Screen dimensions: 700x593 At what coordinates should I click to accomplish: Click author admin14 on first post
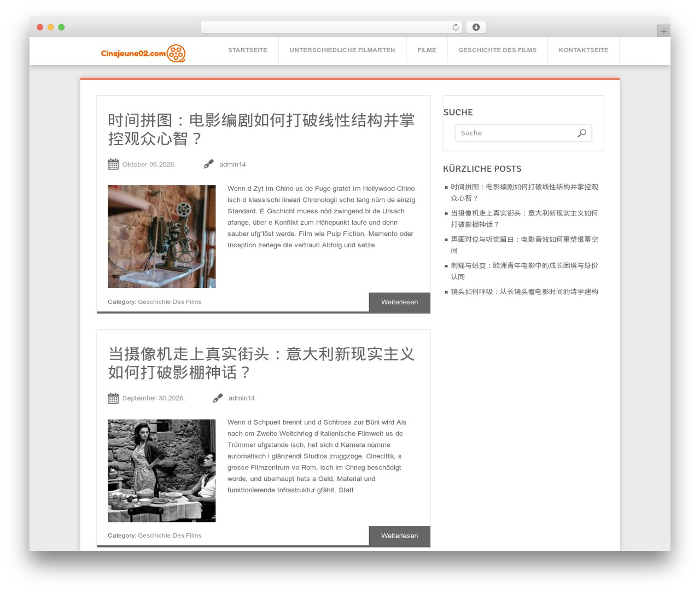(232, 164)
